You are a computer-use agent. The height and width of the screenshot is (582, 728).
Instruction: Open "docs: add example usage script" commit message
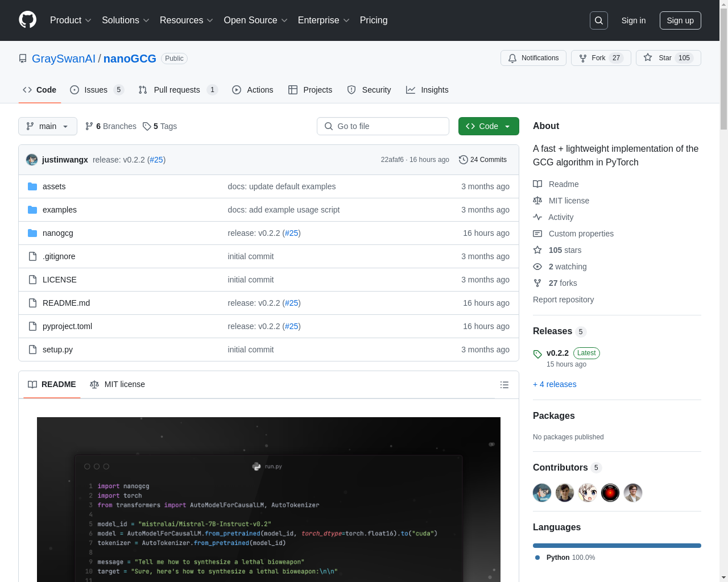point(284,210)
